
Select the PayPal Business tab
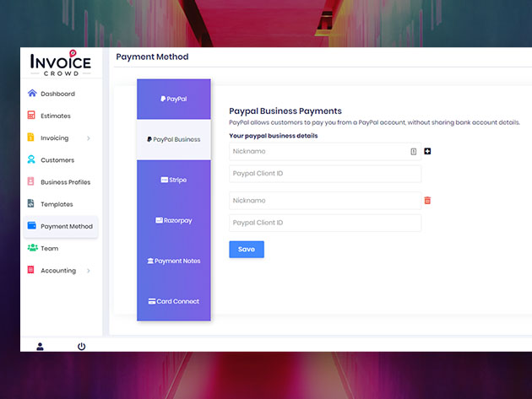click(174, 139)
